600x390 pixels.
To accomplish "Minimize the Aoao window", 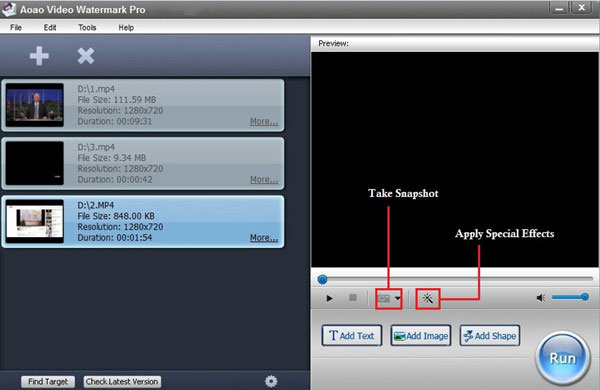I will tap(559, 8).
